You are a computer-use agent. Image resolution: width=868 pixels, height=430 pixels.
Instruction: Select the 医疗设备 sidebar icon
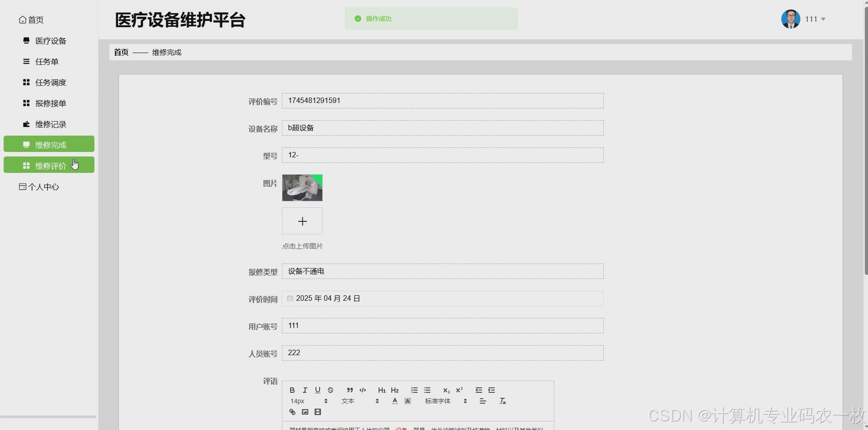pyautogui.click(x=25, y=40)
